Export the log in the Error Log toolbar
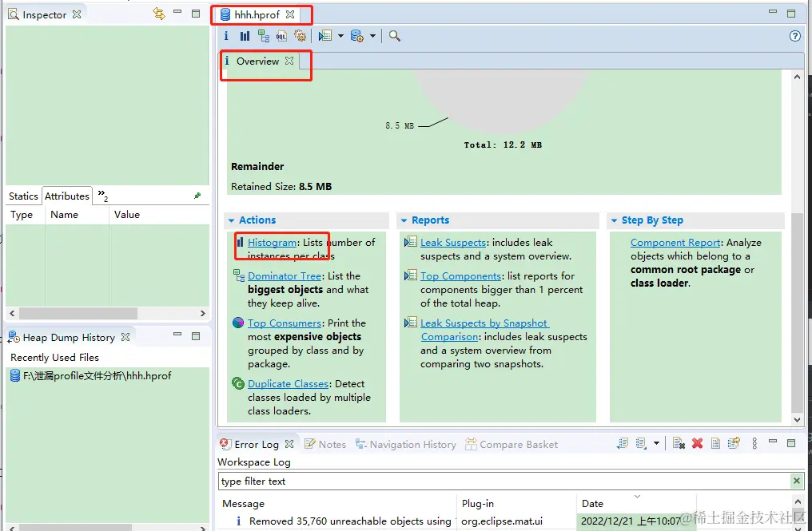The height and width of the screenshot is (531, 812). point(623,443)
